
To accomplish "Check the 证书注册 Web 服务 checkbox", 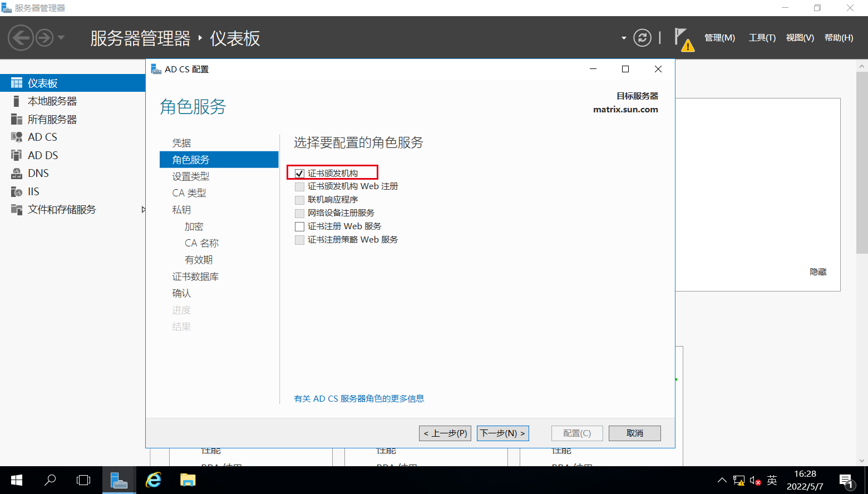I will coord(299,226).
